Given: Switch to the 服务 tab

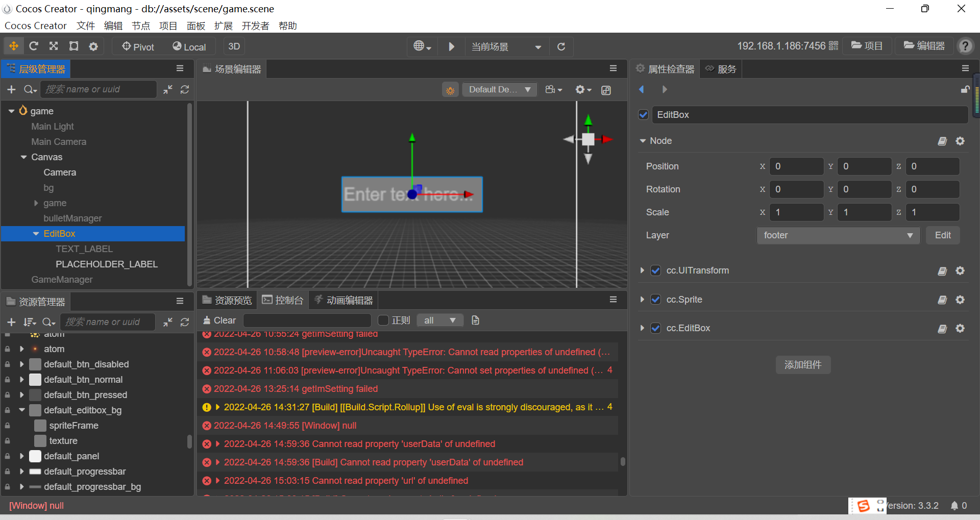Looking at the screenshot, I should [x=721, y=69].
